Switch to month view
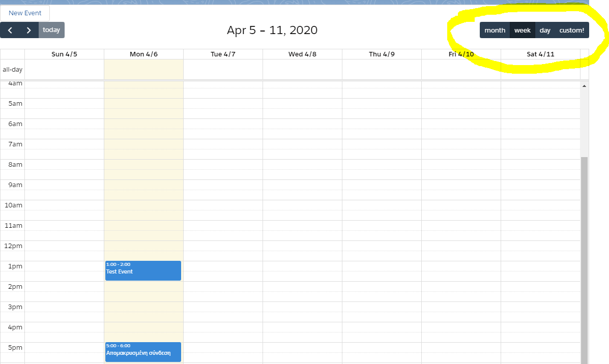 pyautogui.click(x=495, y=31)
